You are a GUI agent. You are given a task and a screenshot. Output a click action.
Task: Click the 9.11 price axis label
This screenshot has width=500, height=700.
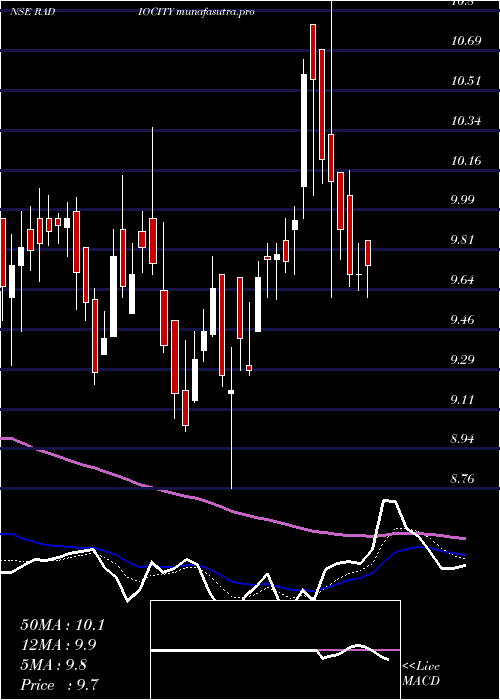point(466,399)
